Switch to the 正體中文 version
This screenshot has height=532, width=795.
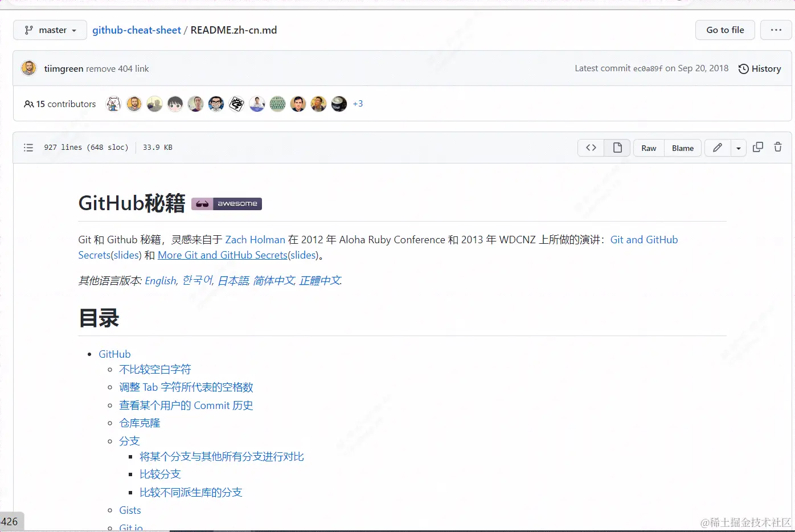click(x=320, y=281)
